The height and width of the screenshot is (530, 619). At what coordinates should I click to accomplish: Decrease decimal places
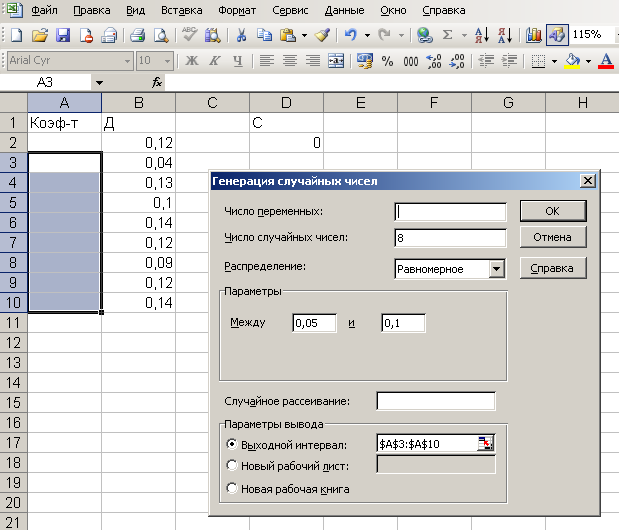tap(457, 61)
